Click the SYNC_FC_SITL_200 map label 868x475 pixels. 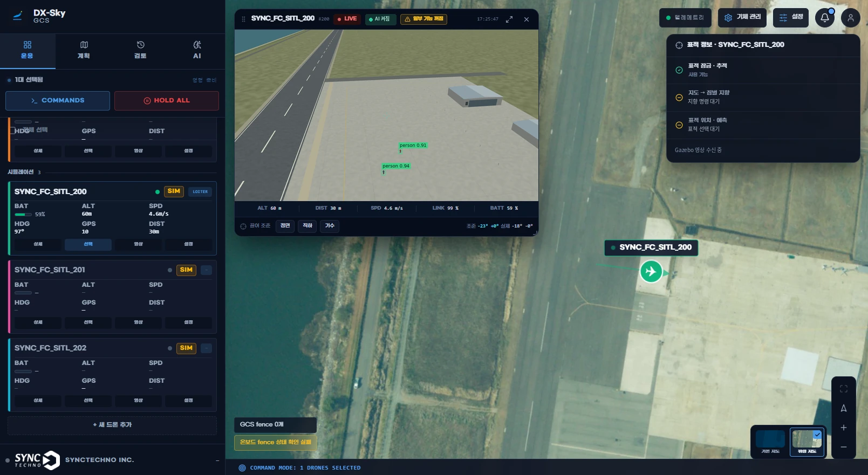pyautogui.click(x=651, y=247)
